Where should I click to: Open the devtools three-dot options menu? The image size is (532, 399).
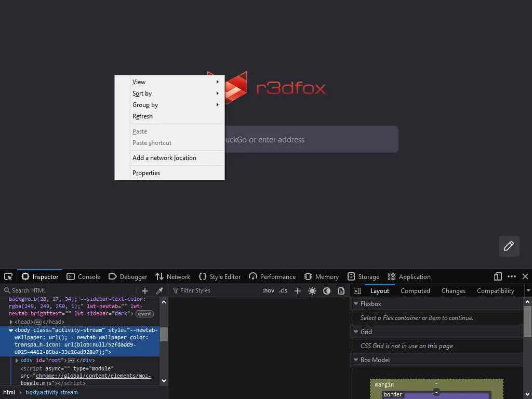coord(512,277)
